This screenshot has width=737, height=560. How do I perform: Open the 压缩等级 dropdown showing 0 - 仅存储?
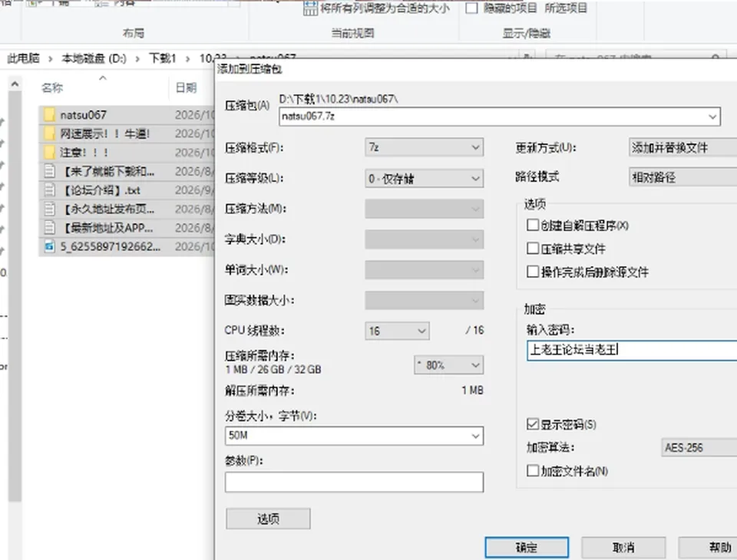pyautogui.click(x=424, y=179)
